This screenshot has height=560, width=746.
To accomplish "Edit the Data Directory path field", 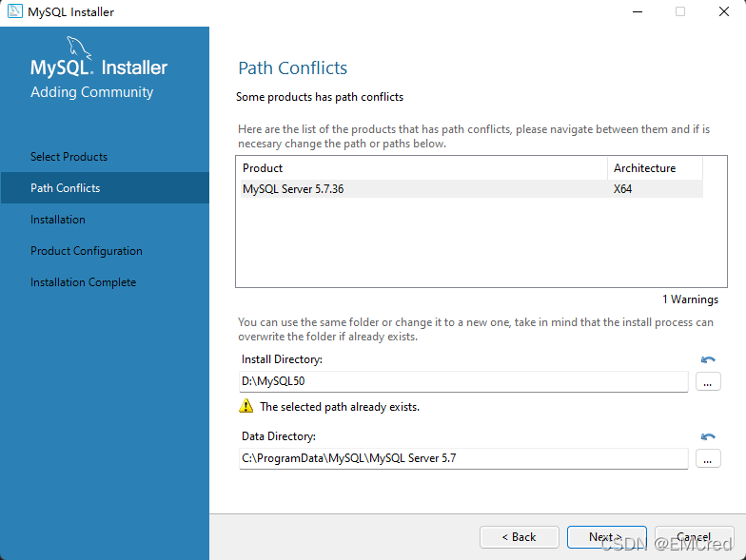I will point(463,458).
